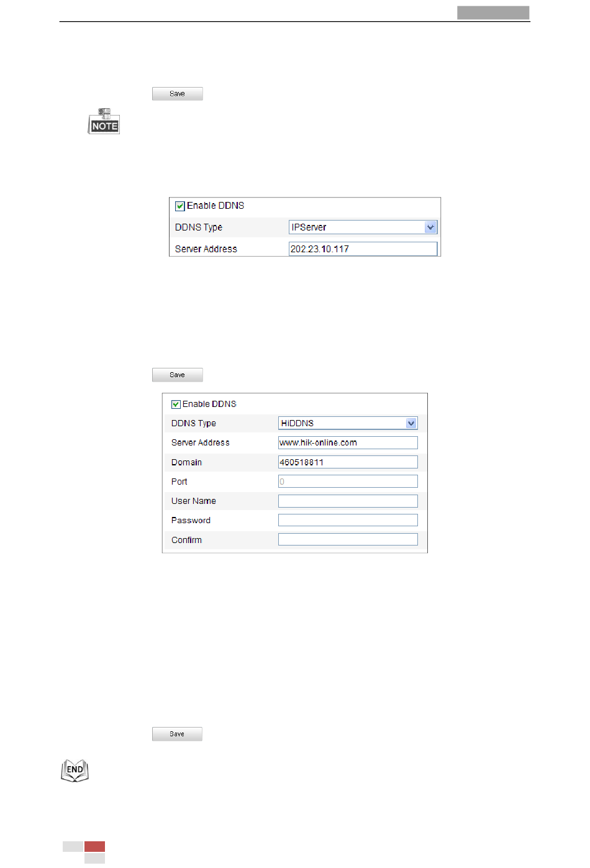The height and width of the screenshot is (868, 590).
Task: Click the gray square below the red footer square
Action: [x=94, y=858]
